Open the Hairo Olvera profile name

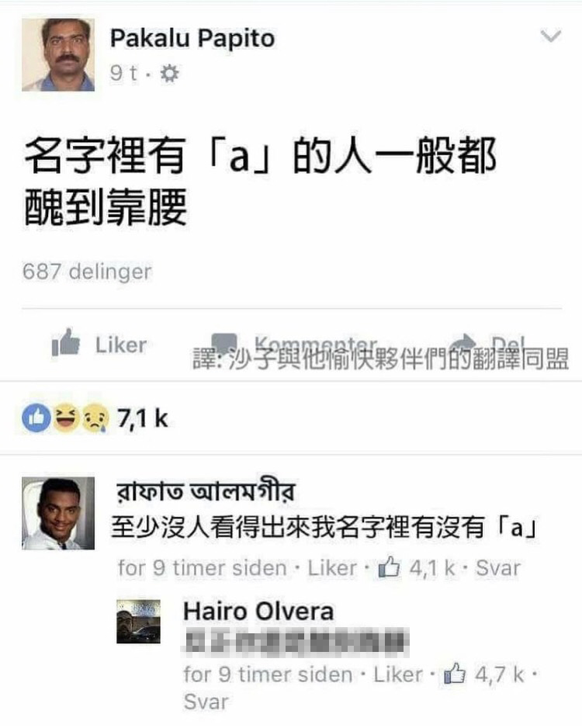click(x=258, y=611)
